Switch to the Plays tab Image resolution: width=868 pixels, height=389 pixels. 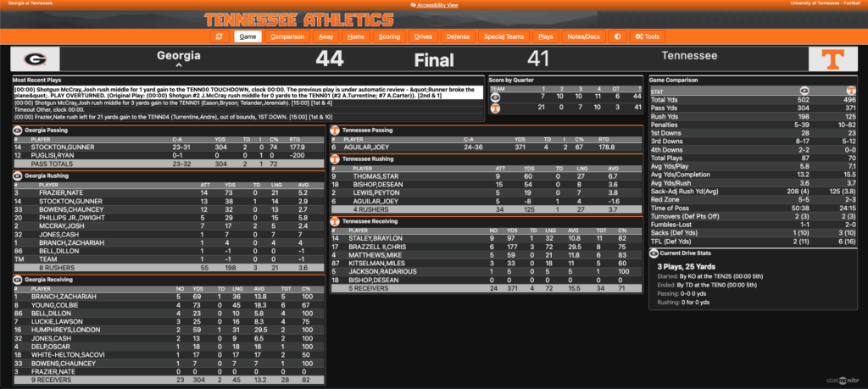click(545, 36)
